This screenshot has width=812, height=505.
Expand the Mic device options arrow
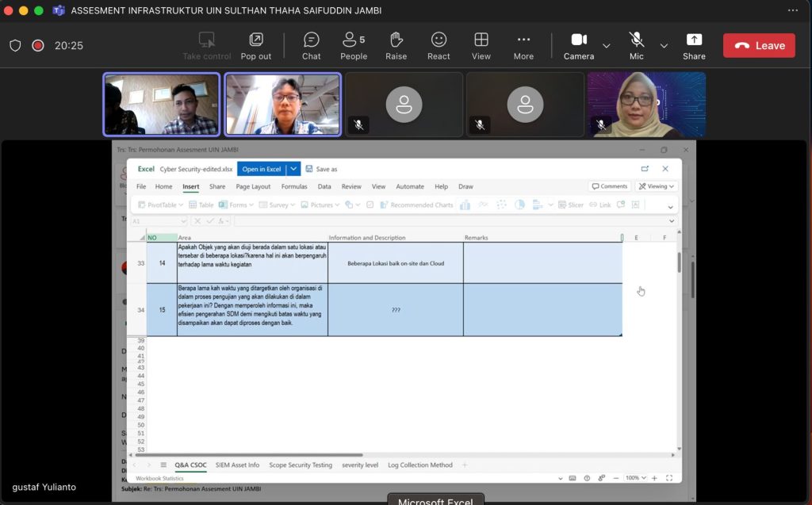(664, 46)
